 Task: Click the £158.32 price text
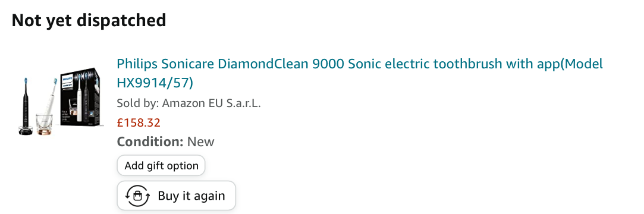(139, 122)
